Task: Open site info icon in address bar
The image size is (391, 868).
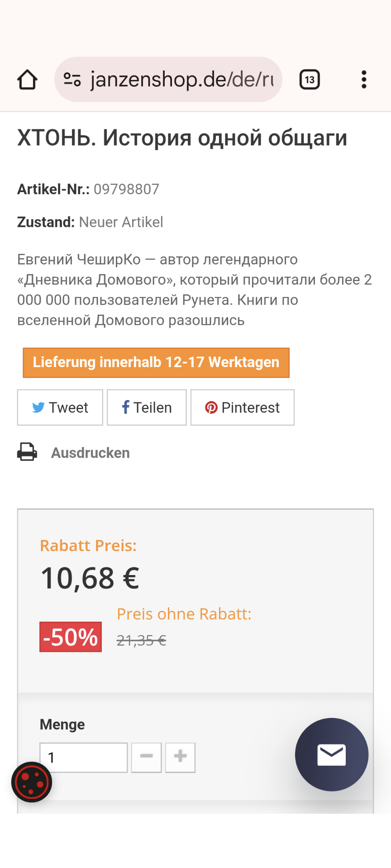Action: click(x=72, y=80)
